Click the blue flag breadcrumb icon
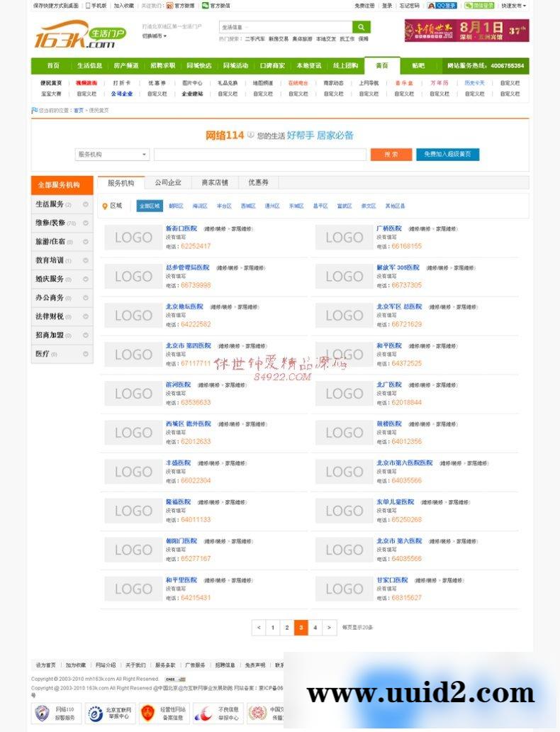The height and width of the screenshot is (732, 560). tap(35, 110)
